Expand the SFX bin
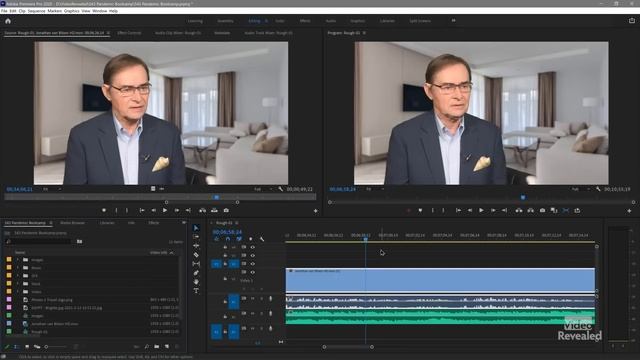Image resolution: width=640 pixels, height=360 pixels. 18,276
